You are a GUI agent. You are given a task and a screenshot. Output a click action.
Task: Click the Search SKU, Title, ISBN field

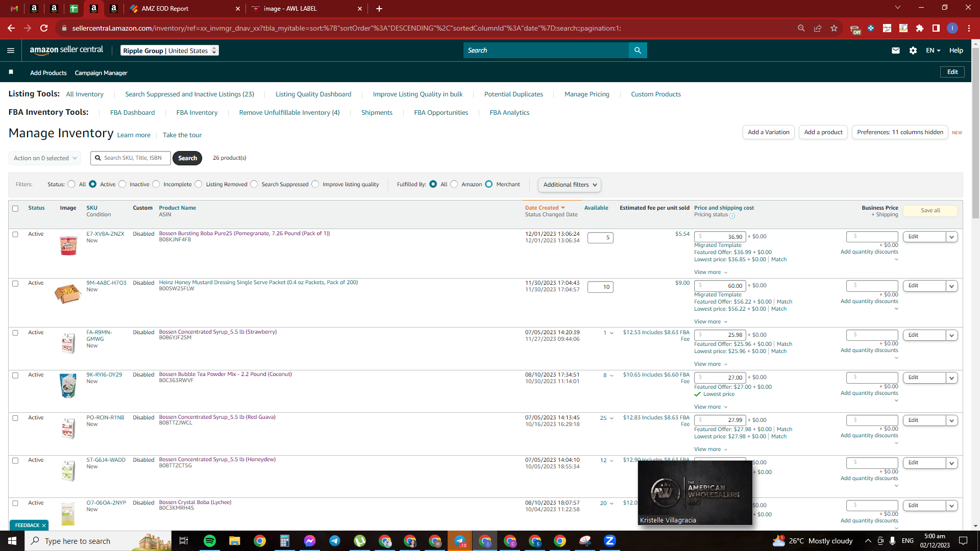click(131, 158)
